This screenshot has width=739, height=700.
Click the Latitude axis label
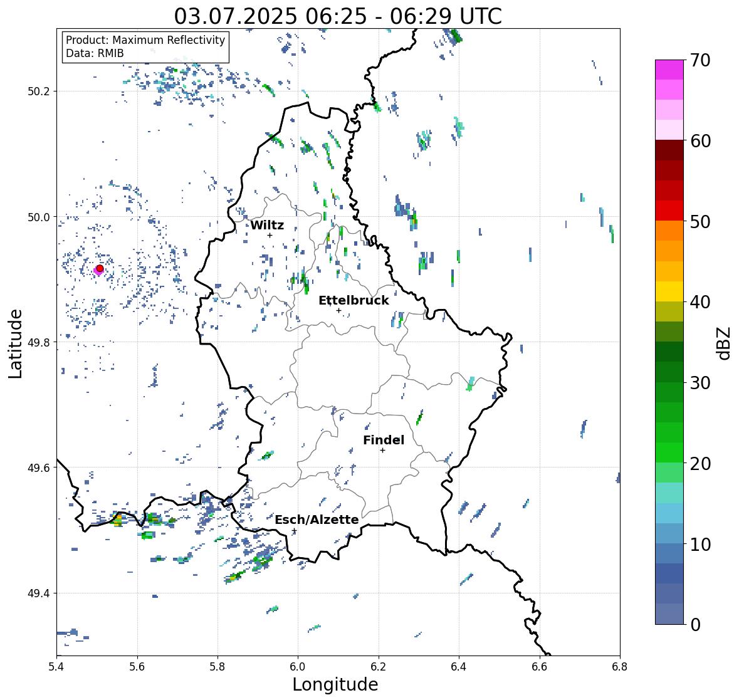[x=16, y=344]
